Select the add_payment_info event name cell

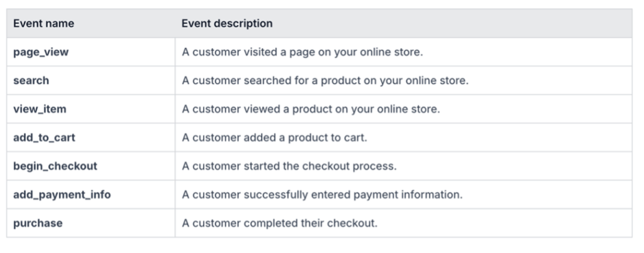pos(91,195)
